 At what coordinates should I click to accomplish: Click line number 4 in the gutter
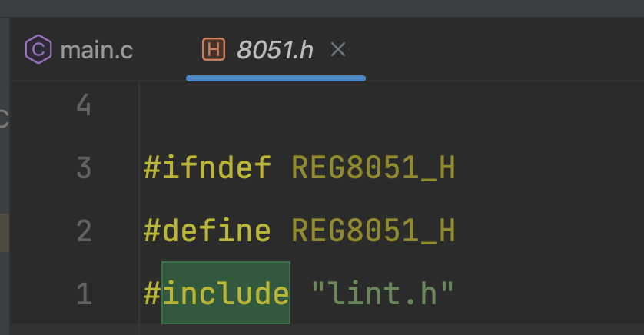[x=84, y=105]
